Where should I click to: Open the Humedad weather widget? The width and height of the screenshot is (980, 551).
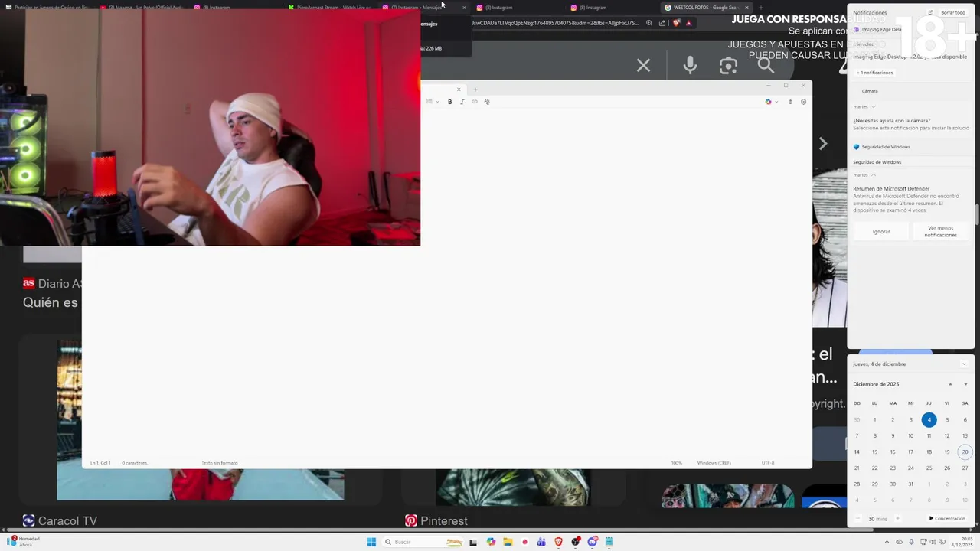coord(23,542)
